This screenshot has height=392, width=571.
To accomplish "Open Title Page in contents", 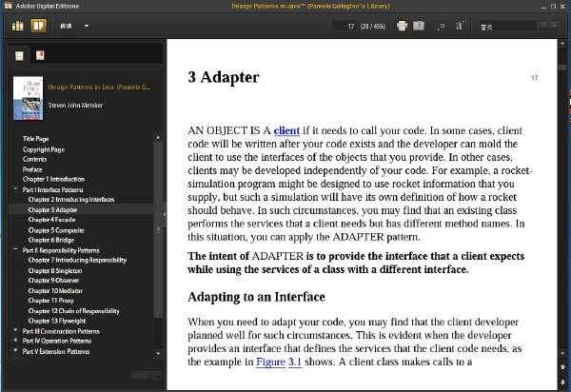I will [36, 139].
